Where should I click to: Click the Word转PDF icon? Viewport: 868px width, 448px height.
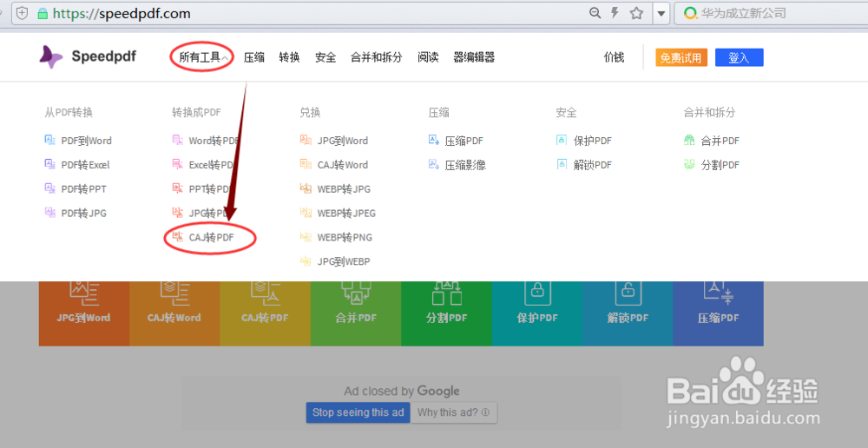178,140
